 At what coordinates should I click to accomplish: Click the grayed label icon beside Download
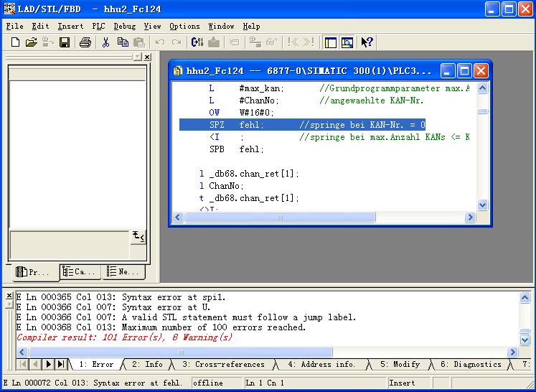click(x=235, y=42)
